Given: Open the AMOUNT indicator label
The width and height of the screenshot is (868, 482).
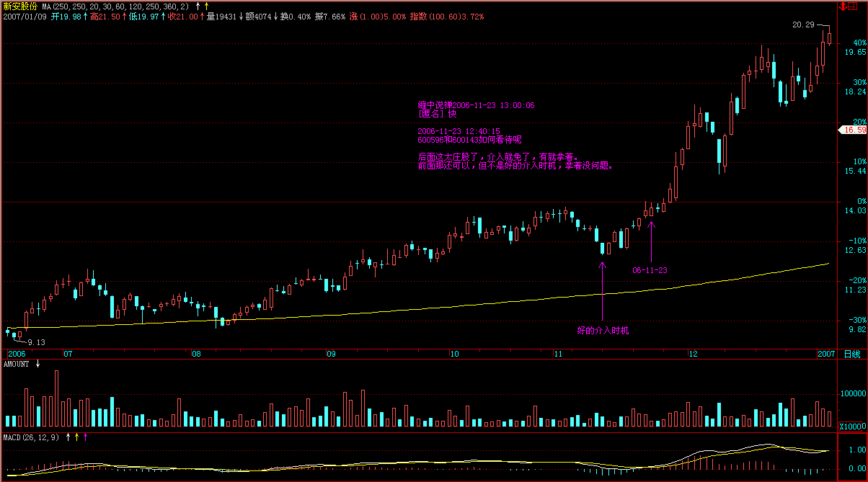Looking at the screenshot, I should [17, 364].
